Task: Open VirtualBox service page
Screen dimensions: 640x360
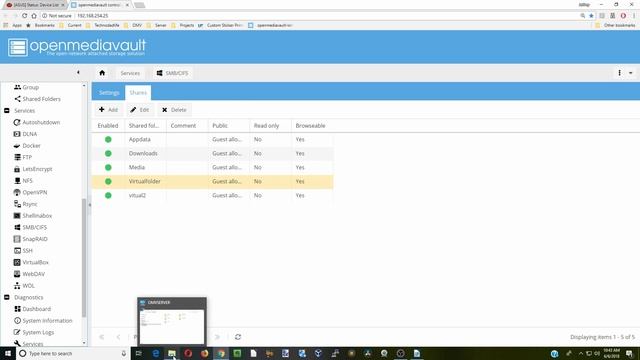Action: click(31, 262)
